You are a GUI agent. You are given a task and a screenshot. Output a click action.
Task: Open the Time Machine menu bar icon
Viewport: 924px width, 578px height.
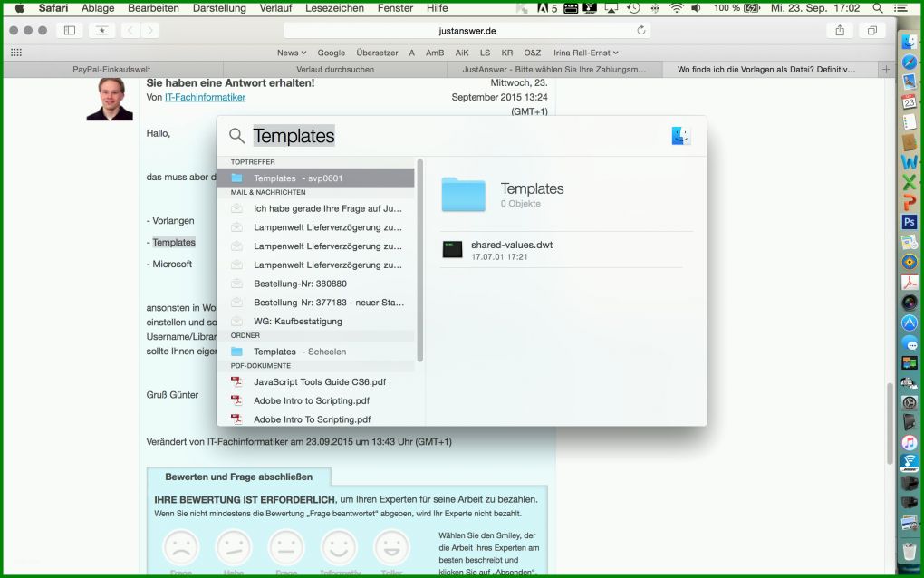click(633, 8)
